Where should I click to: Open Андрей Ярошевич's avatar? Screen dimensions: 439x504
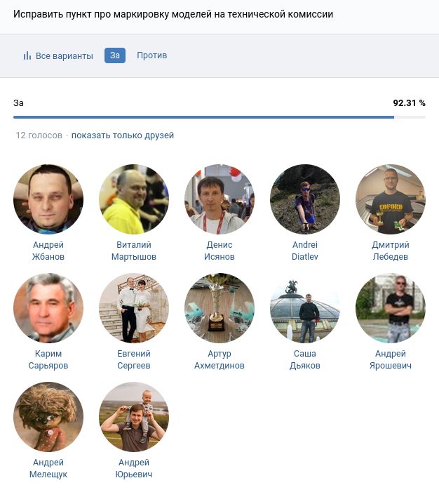(391, 308)
